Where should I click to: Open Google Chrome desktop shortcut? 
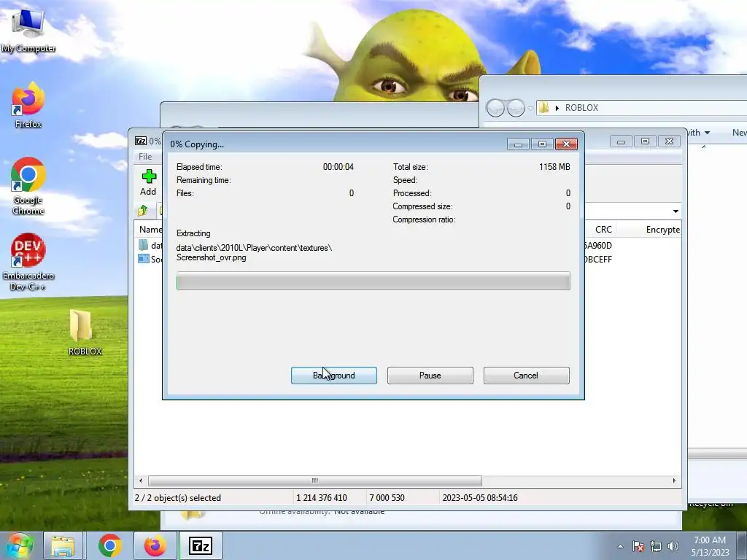[x=28, y=186]
